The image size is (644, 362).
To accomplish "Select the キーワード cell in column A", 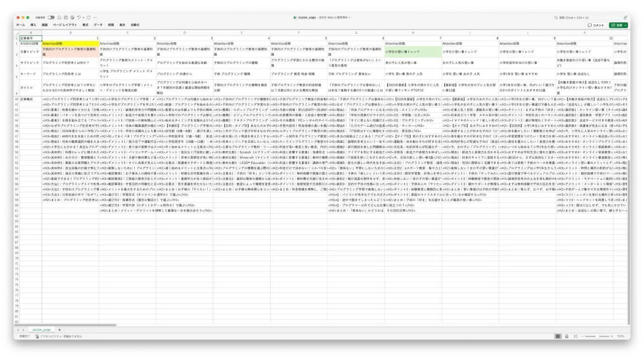I will point(31,73).
